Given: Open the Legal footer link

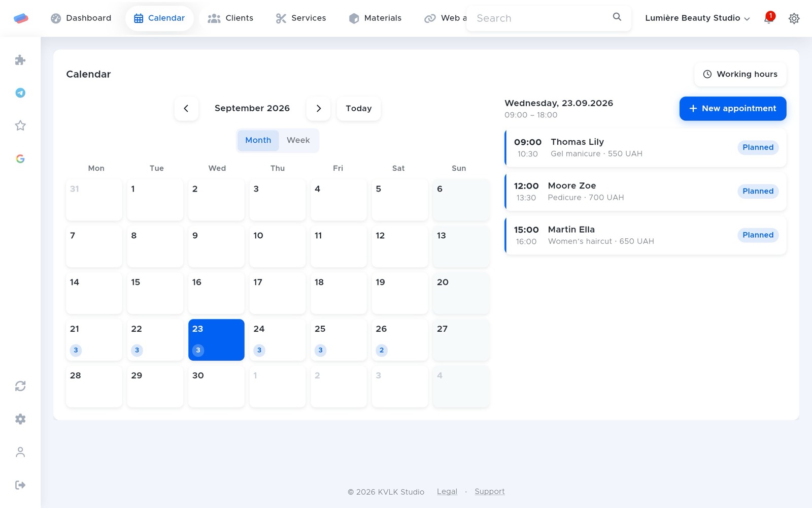Looking at the screenshot, I should click(x=447, y=491).
